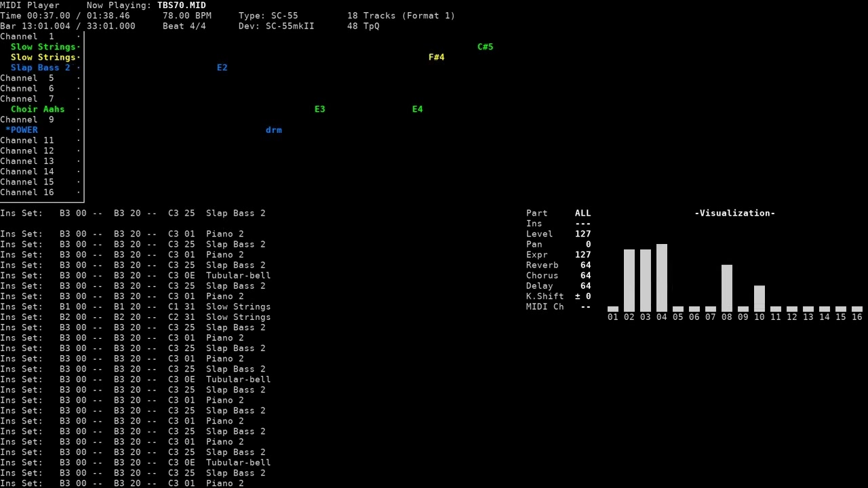The width and height of the screenshot is (868, 488).
Task: Click the green E4 note marker
Action: tap(418, 109)
